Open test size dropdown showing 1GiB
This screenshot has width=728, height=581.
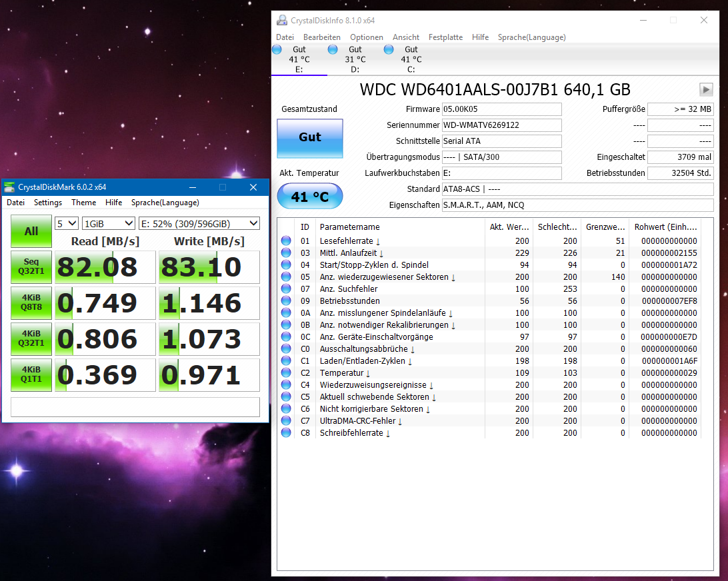tap(108, 224)
